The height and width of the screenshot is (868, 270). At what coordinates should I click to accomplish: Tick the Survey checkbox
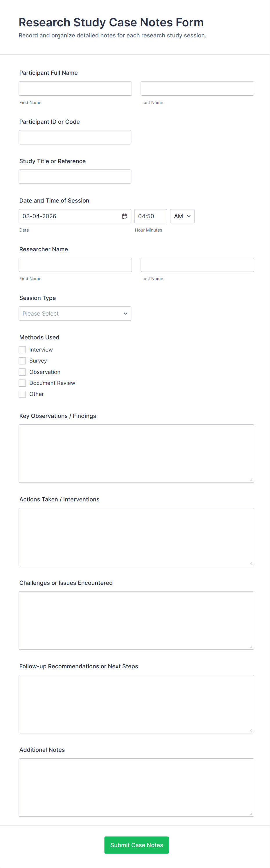tap(22, 361)
